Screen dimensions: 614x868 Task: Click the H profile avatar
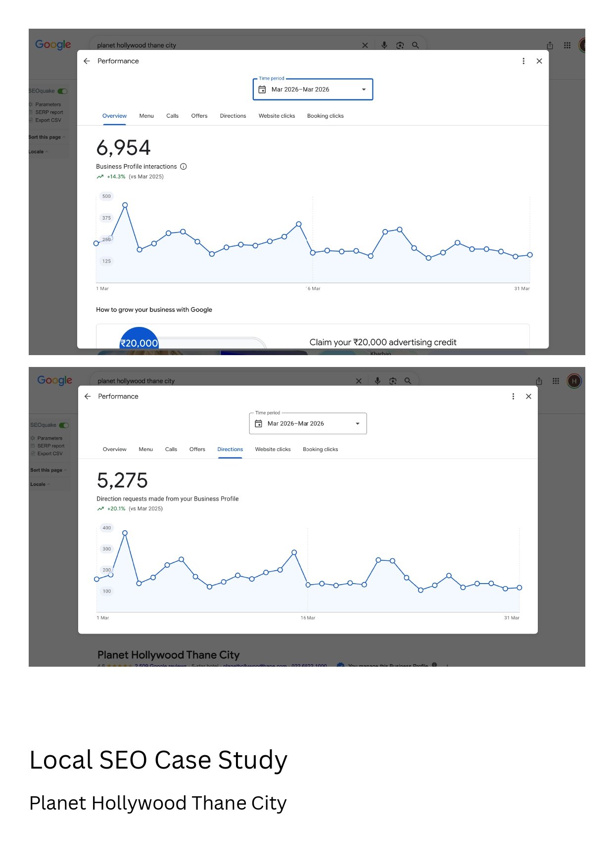click(x=574, y=381)
